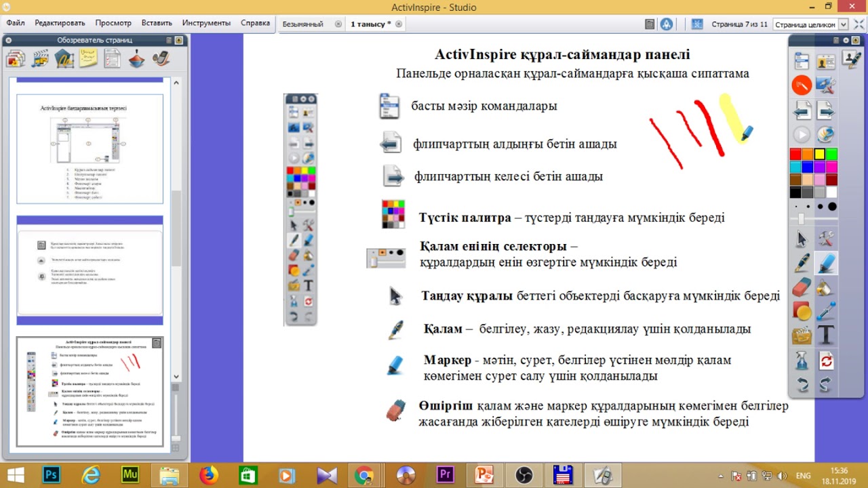Select the Shape tool in right toolbox

[802, 311]
